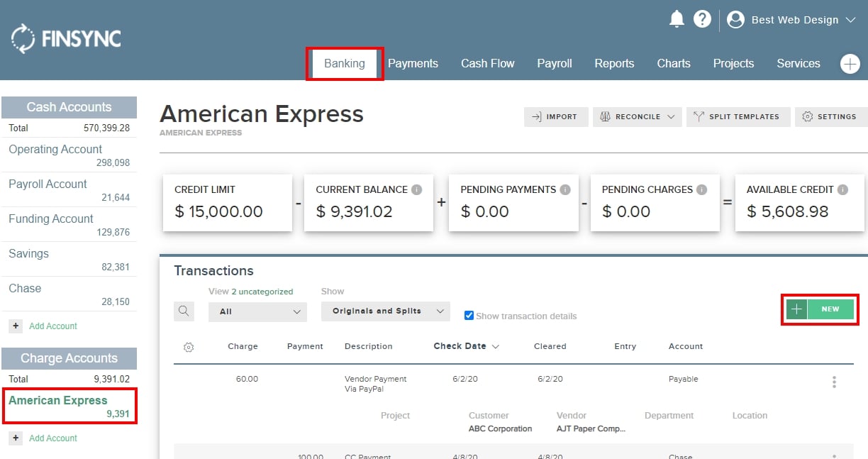Open the user profile avatar
Viewport: 868px width, 459px height.
(x=735, y=20)
